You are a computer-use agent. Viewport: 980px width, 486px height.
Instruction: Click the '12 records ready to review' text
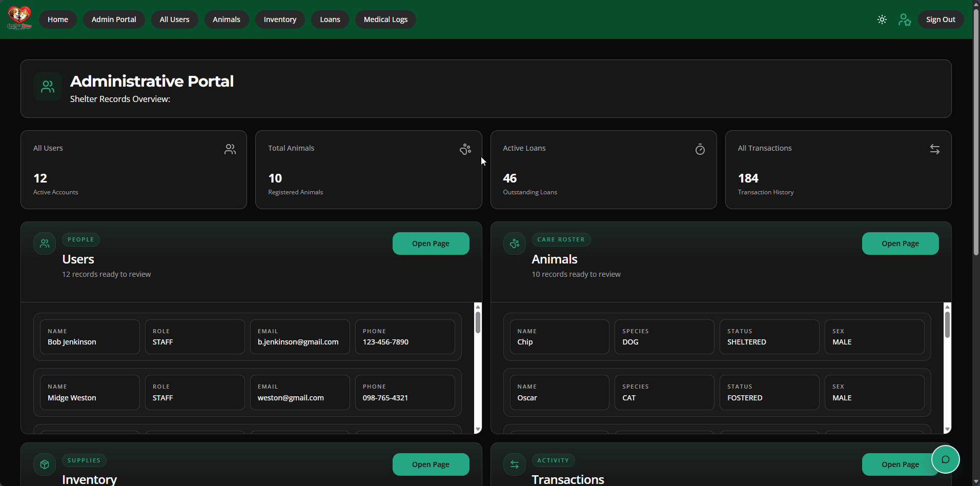click(107, 274)
